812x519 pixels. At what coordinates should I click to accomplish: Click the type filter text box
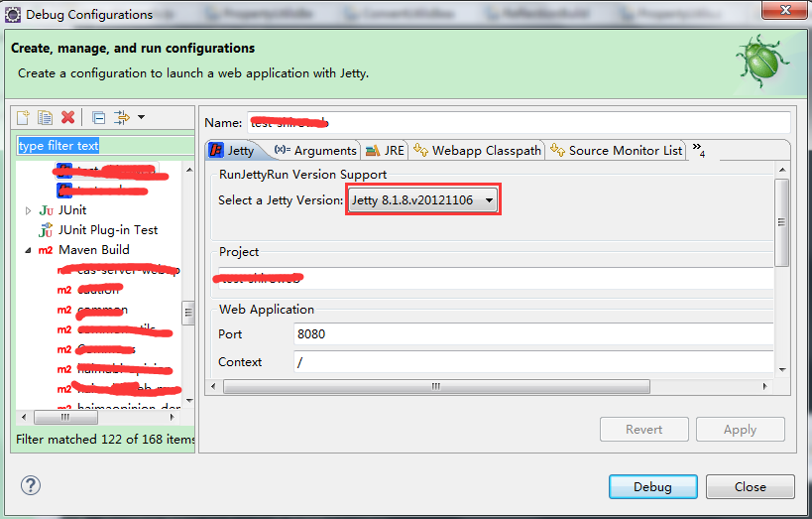[105, 146]
